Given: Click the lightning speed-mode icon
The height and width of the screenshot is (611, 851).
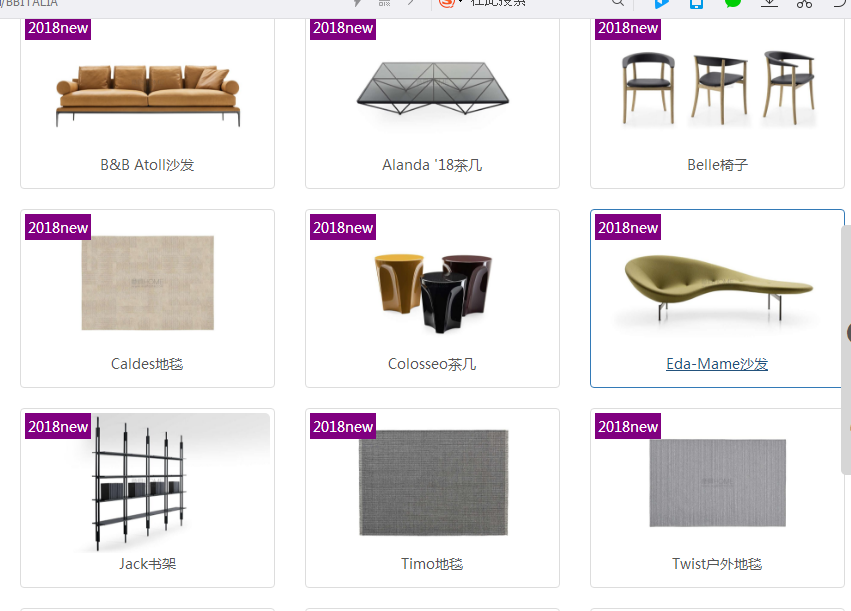Looking at the screenshot, I should 357,3.
